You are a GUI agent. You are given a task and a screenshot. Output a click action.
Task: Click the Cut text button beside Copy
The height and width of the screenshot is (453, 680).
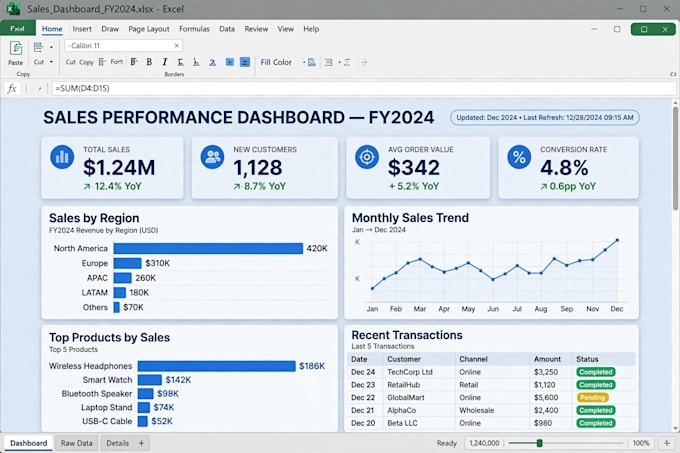point(71,62)
